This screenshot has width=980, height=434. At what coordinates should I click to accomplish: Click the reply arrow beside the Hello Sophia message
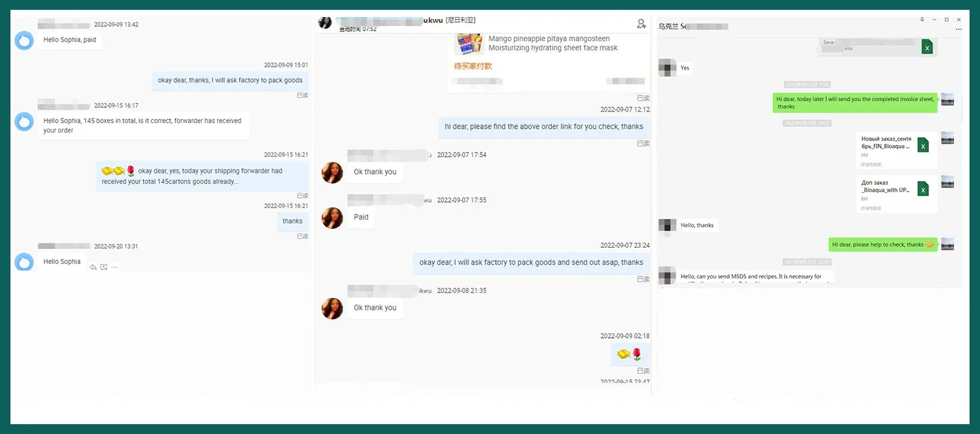93,267
